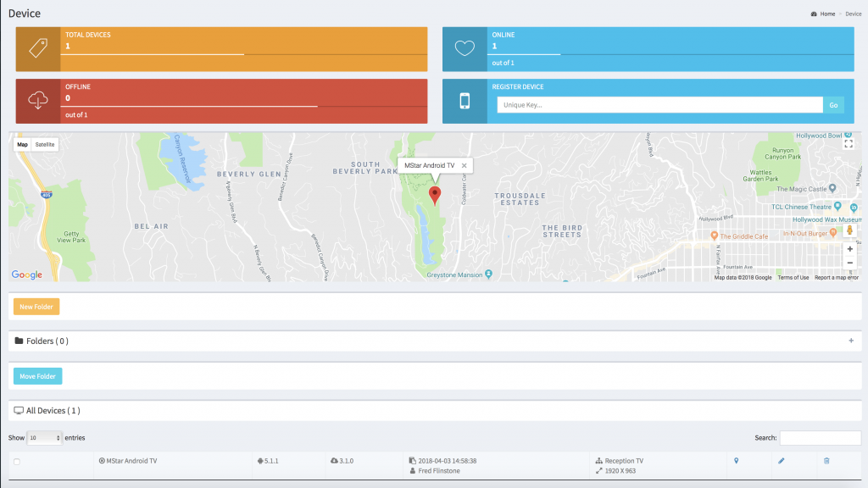Image resolution: width=868 pixels, height=488 pixels.
Task: Expand the Folders section with plus icon
Action: pyautogui.click(x=851, y=341)
